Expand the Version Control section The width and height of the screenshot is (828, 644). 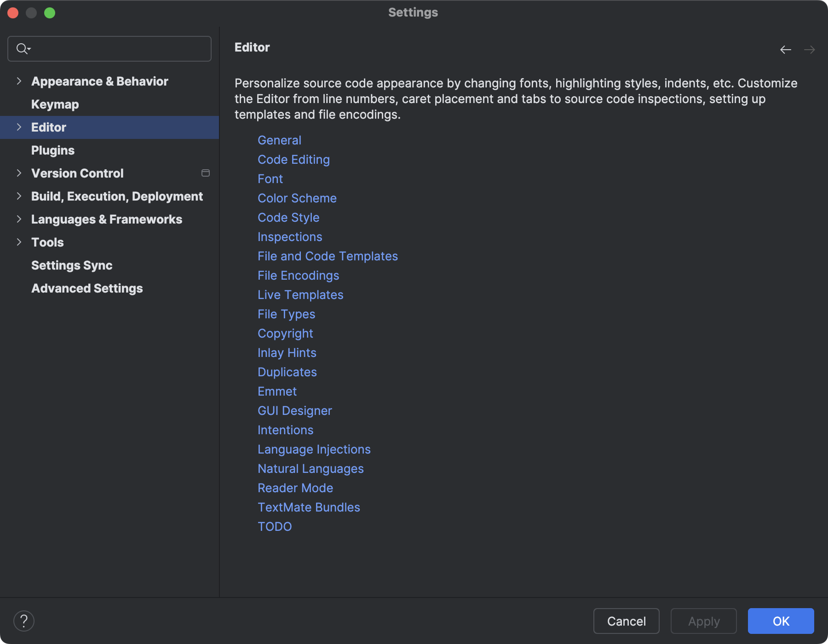coord(19,173)
